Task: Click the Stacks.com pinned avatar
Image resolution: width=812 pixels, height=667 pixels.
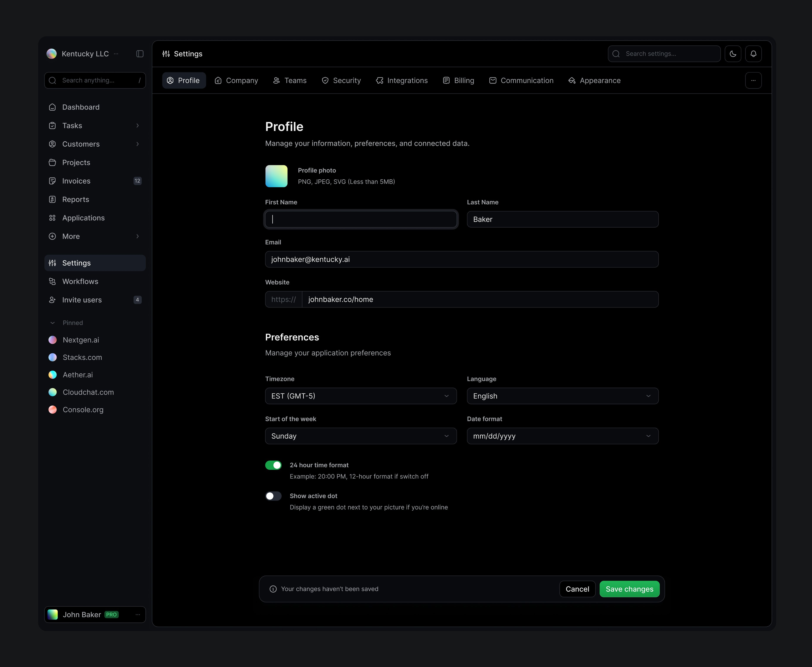Action: pos(53,357)
